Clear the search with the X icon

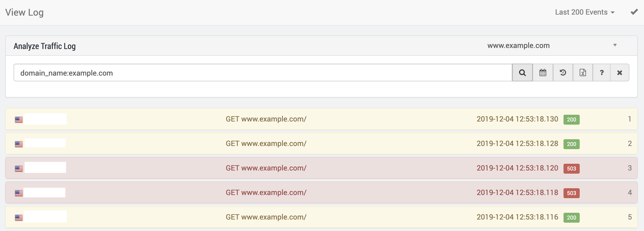click(x=620, y=73)
